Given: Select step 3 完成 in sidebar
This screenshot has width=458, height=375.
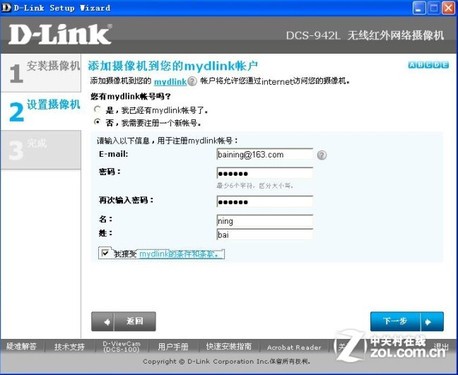Looking at the screenshot, I should point(41,150).
